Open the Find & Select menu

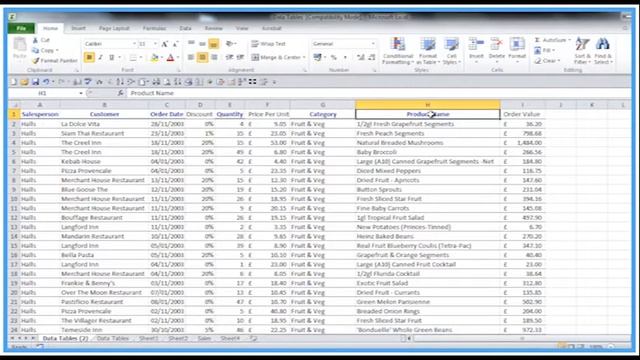[x=603, y=51]
